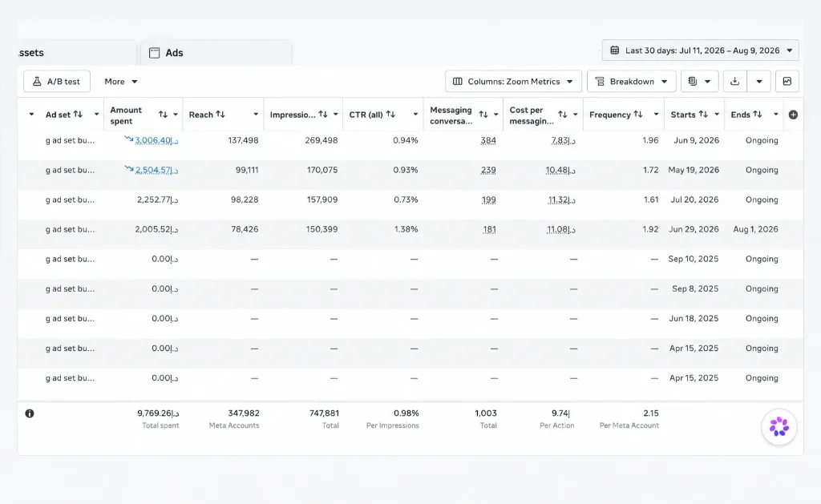
Task: Open the reports icon dropdown
Action: [x=699, y=81]
